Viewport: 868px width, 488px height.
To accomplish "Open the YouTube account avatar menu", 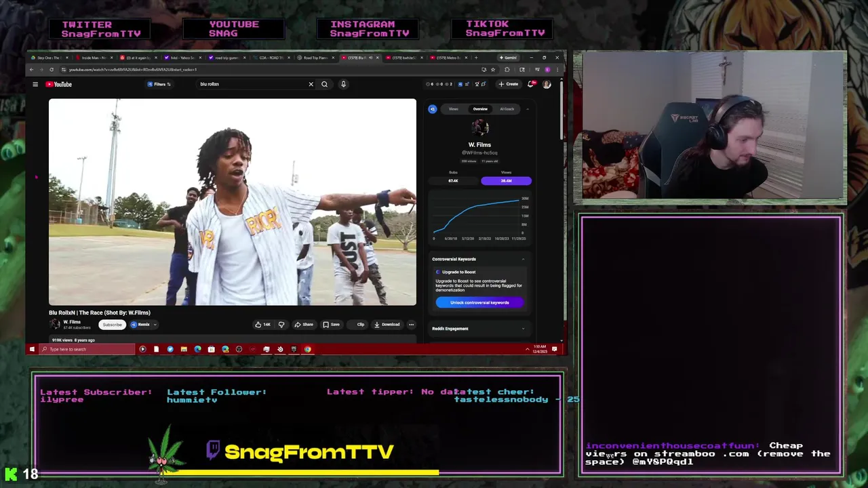I will click(x=547, y=84).
